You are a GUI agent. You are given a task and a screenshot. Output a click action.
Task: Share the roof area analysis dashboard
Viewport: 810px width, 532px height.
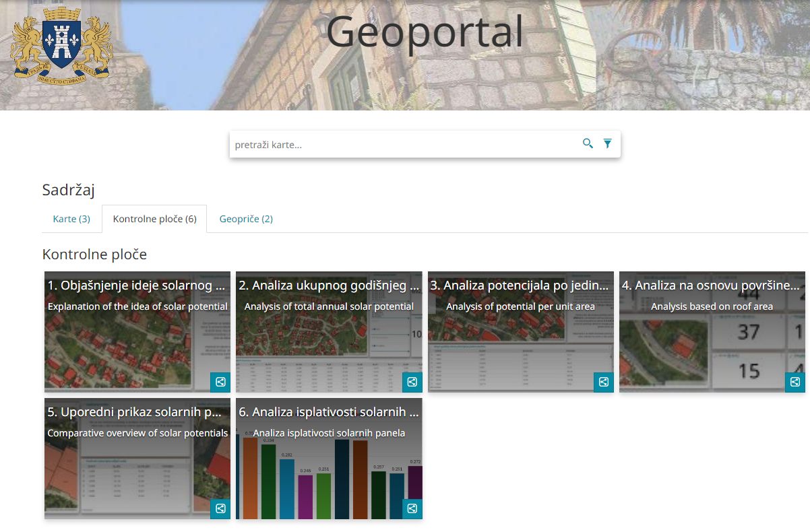[x=795, y=382]
